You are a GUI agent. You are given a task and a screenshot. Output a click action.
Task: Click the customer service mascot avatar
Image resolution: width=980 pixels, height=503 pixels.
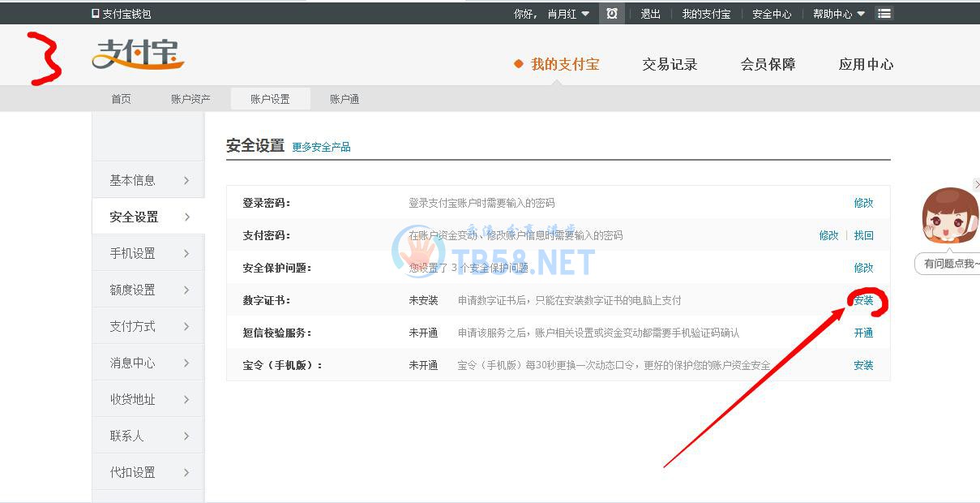(951, 216)
